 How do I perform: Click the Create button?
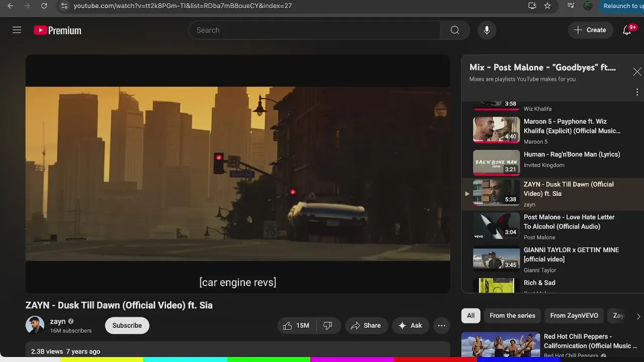click(x=590, y=30)
